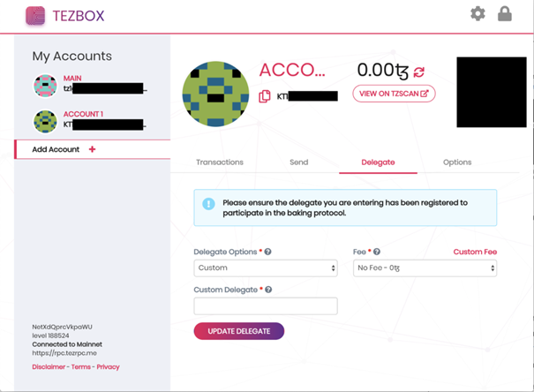Click level 188524 text
Screen dimensions: 534x392
pyautogui.click(x=50, y=335)
